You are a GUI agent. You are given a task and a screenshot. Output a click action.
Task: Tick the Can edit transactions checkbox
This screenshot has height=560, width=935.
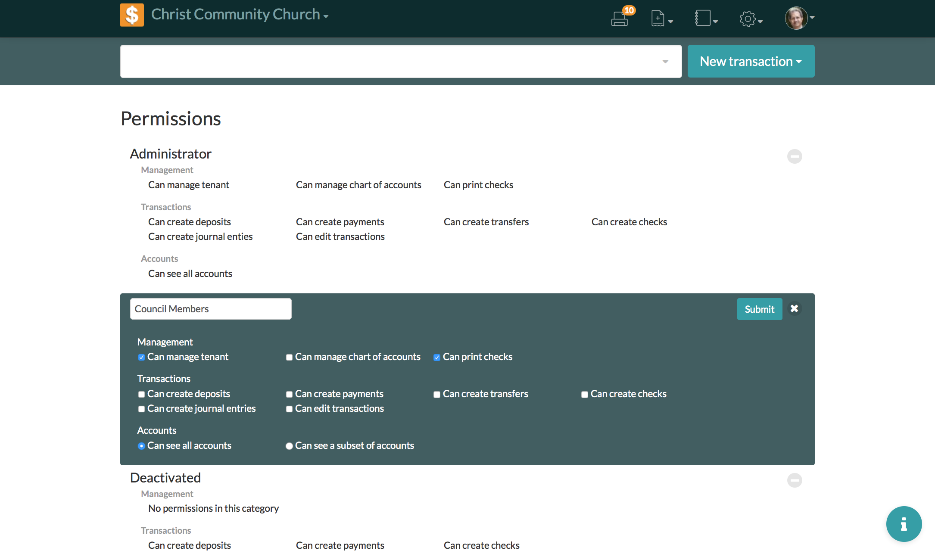tap(289, 409)
